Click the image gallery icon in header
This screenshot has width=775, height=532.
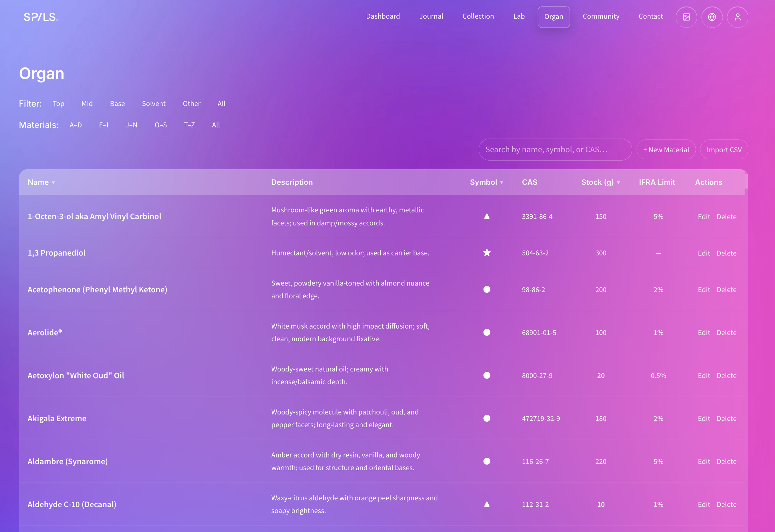click(x=686, y=17)
